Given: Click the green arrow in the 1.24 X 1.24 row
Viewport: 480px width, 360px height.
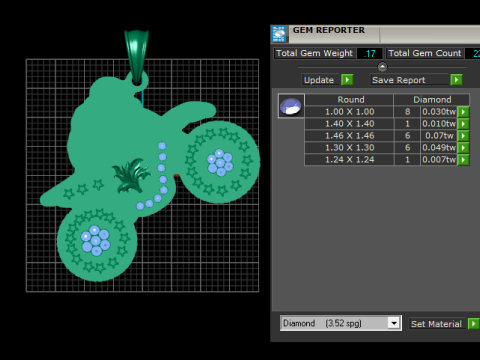Looking at the screenshot, I should coord(463,160).
